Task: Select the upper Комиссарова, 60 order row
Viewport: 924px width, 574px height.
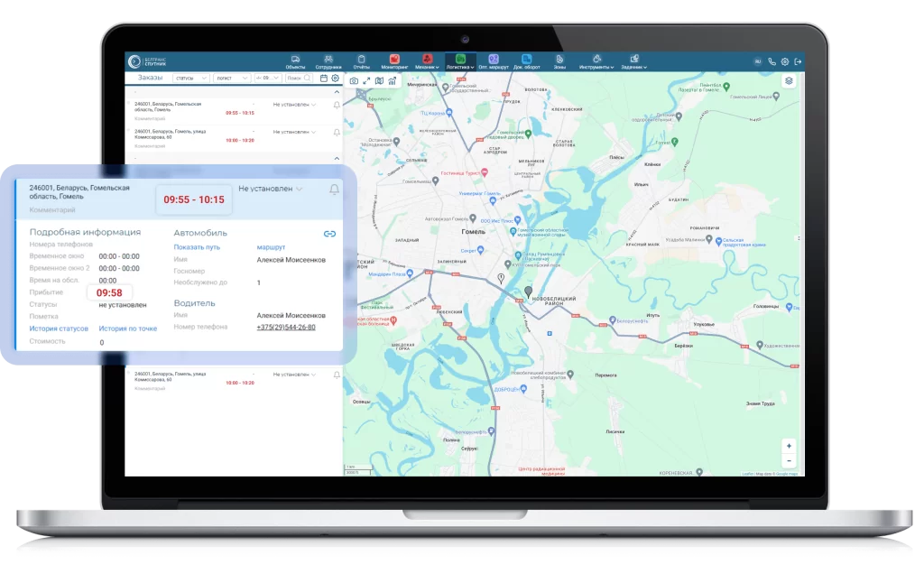Action: (234, 137)
